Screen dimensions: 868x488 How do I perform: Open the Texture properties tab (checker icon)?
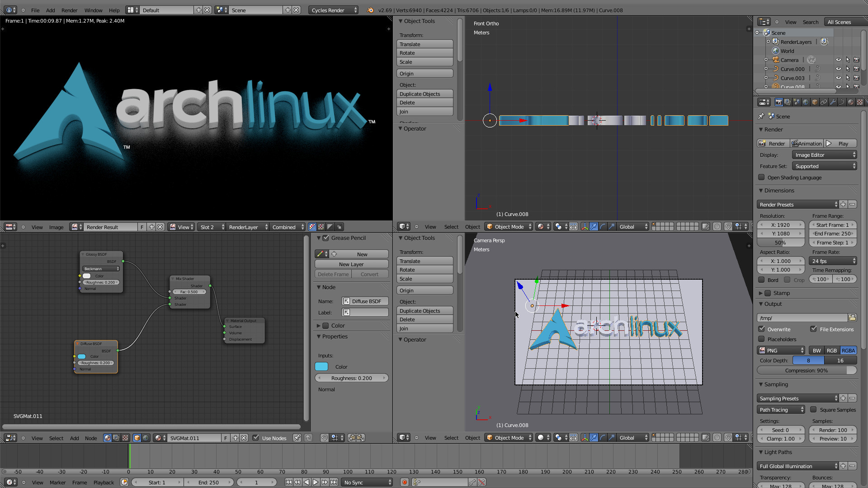coord(860,102)
